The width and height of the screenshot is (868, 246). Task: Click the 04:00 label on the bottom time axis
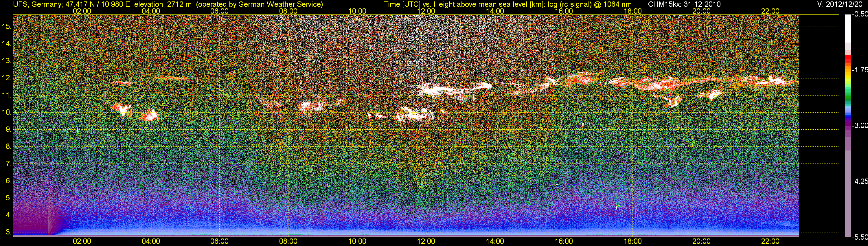151,241
